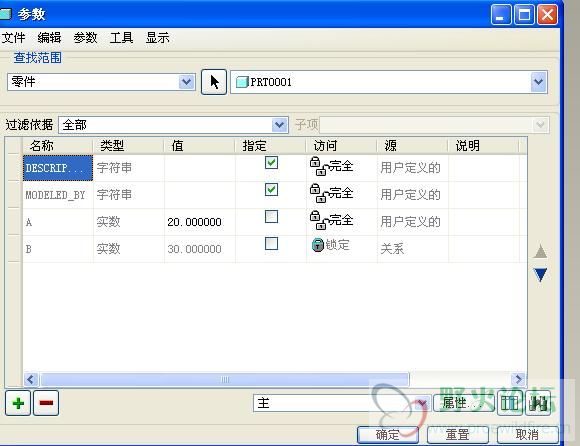Expand the 零件 look-in type dropdown
The image size is (580, 446).
186,82
